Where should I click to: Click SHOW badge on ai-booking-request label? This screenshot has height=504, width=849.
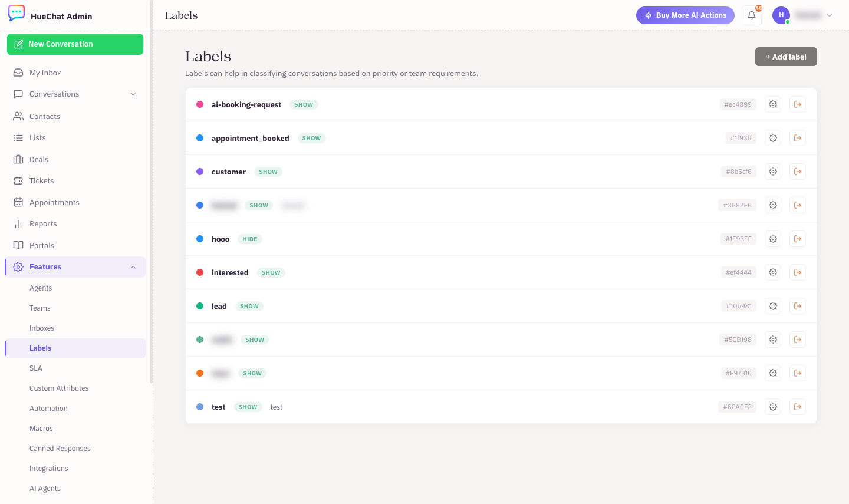pos(304,104)
